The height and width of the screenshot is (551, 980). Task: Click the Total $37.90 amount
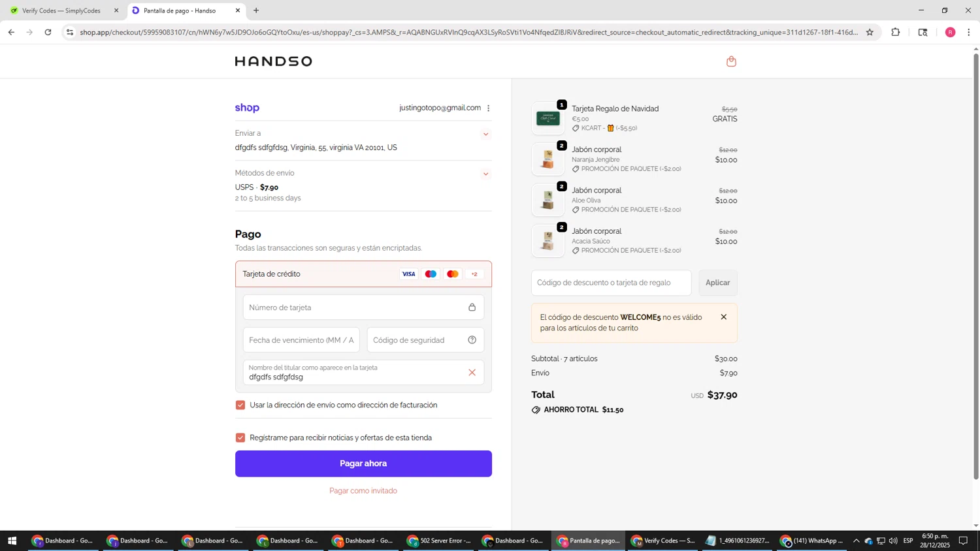722,395
